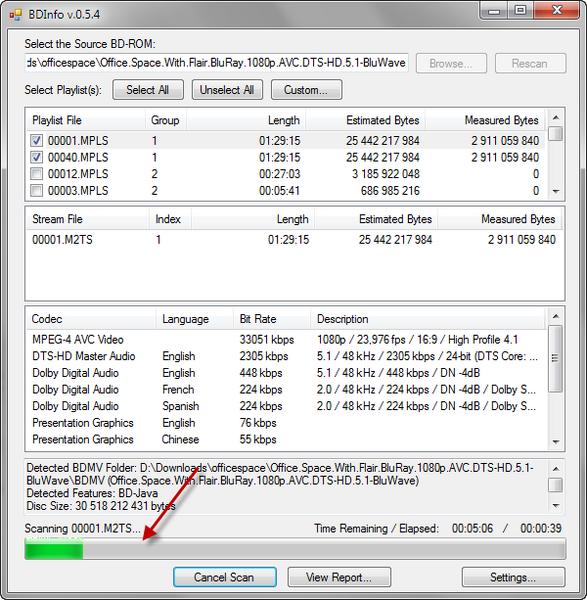The width and height of the screenshot is (587, 600).
Task: Click codec list scroll-down arrow
Action: click(x=556, y=442)
